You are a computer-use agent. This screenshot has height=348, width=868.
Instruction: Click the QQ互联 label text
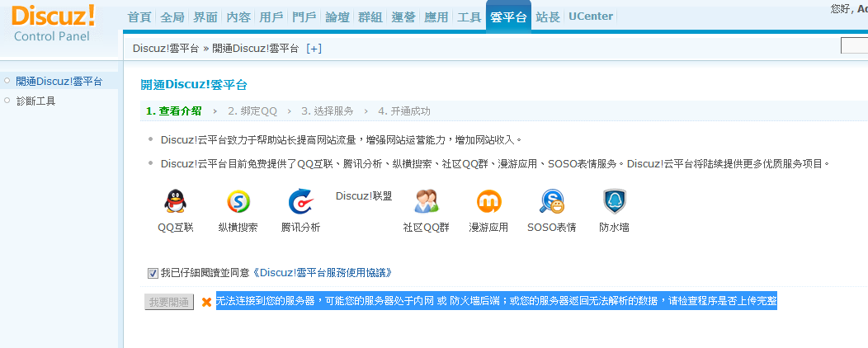pos(176,228)
